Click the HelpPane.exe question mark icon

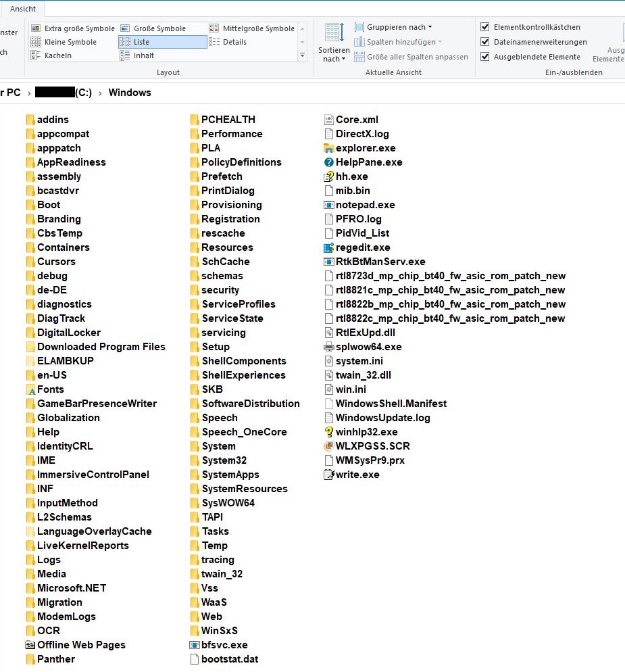click(x=328, y=162)
